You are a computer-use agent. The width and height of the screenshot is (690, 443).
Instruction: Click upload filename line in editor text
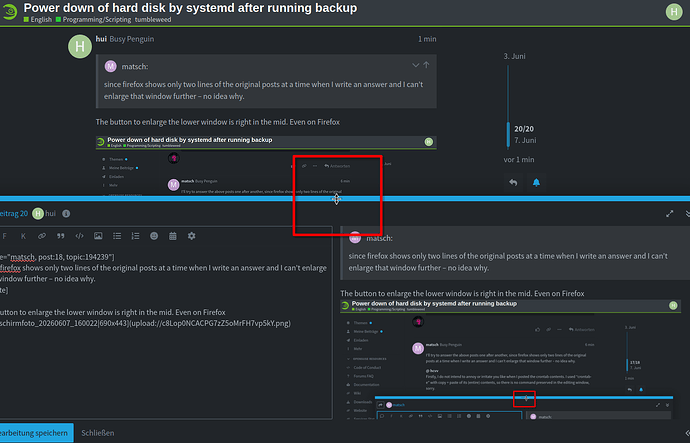coord(145,323)
